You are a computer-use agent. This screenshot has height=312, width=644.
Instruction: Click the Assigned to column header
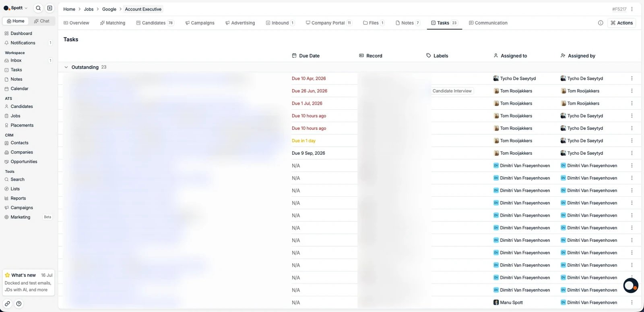[510, 56]
